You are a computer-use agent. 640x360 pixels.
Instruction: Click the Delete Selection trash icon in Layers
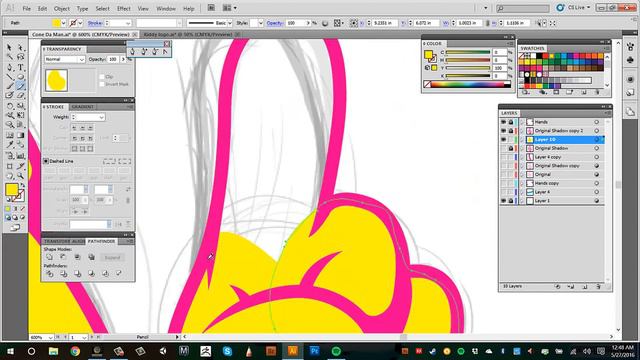point(598,287)
